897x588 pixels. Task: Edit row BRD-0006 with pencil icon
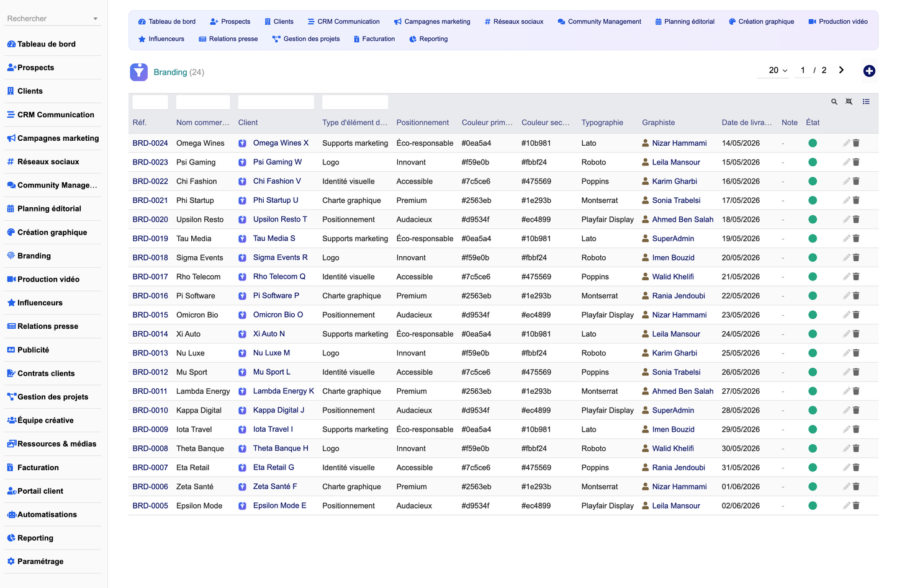(x=846, y=487)
